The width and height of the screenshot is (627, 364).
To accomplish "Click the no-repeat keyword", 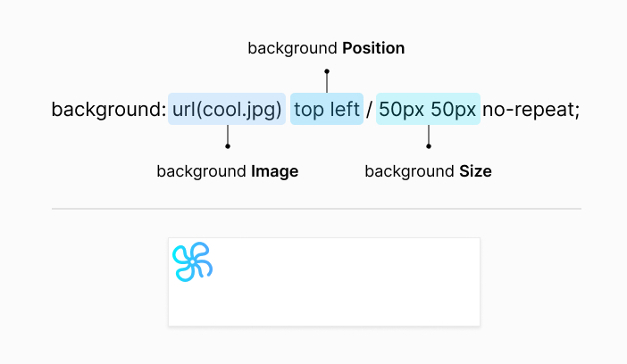I will 531,110.
